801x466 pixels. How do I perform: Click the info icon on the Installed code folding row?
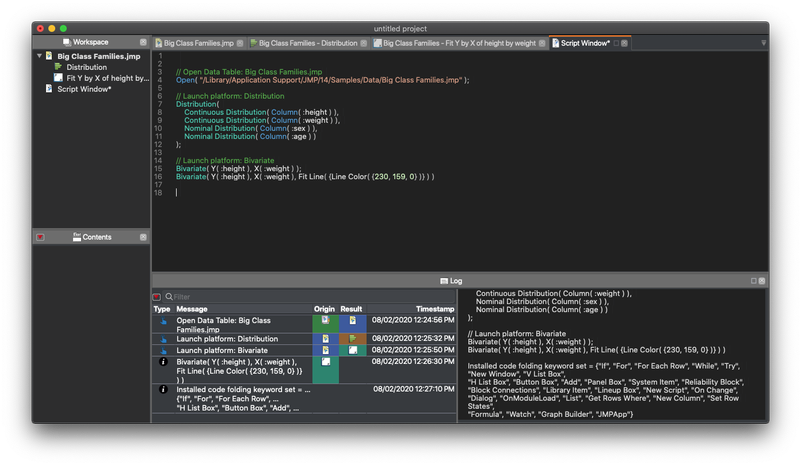[x=163, y=389]
